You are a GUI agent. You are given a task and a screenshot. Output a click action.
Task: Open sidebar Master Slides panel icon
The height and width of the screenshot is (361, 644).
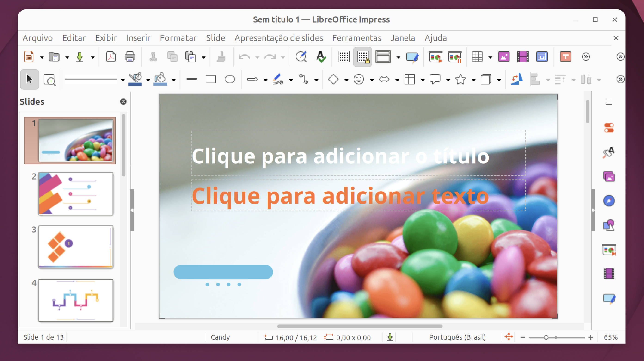(x=609, y=299)
